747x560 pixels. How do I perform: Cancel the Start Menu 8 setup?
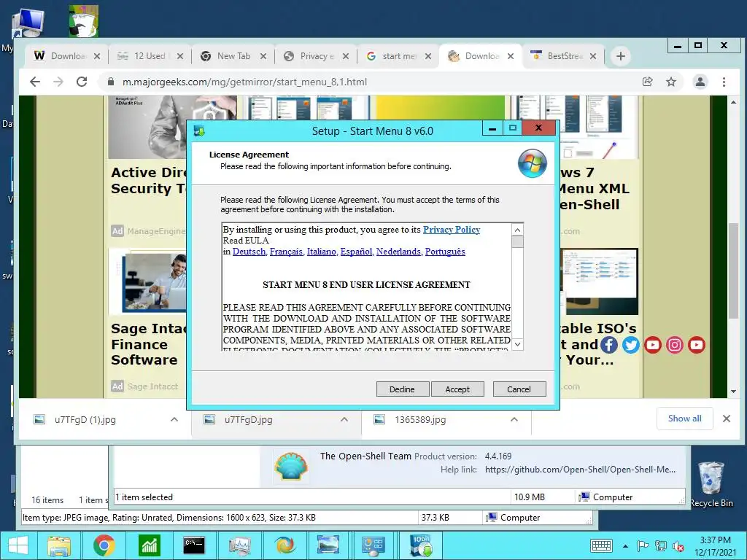click(519, 389)
